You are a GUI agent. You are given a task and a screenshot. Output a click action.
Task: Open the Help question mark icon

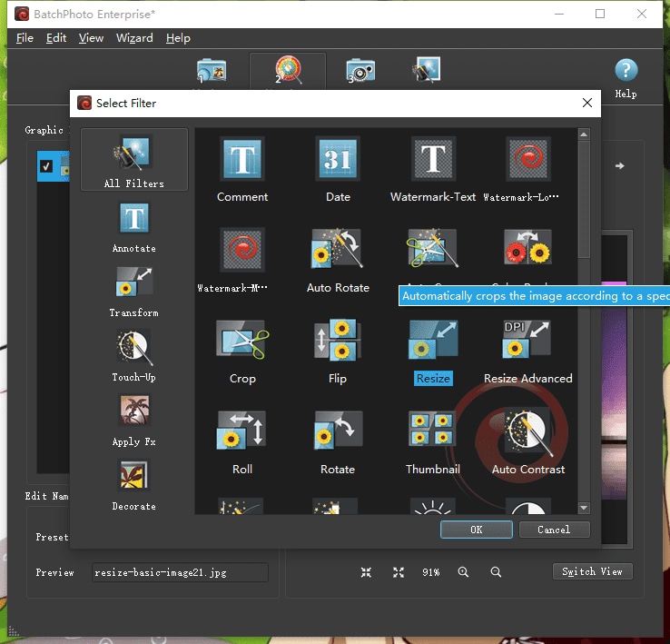click(x=626, y=70)
